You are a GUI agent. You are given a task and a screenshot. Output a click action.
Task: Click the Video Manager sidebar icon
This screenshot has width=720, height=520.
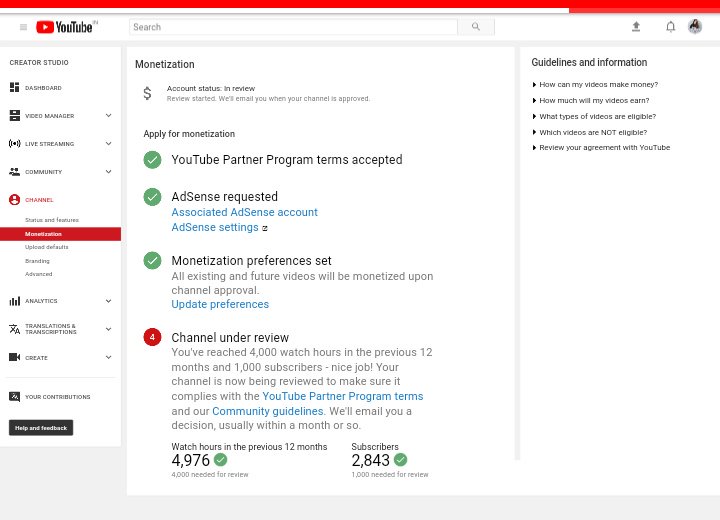(15, 115)
